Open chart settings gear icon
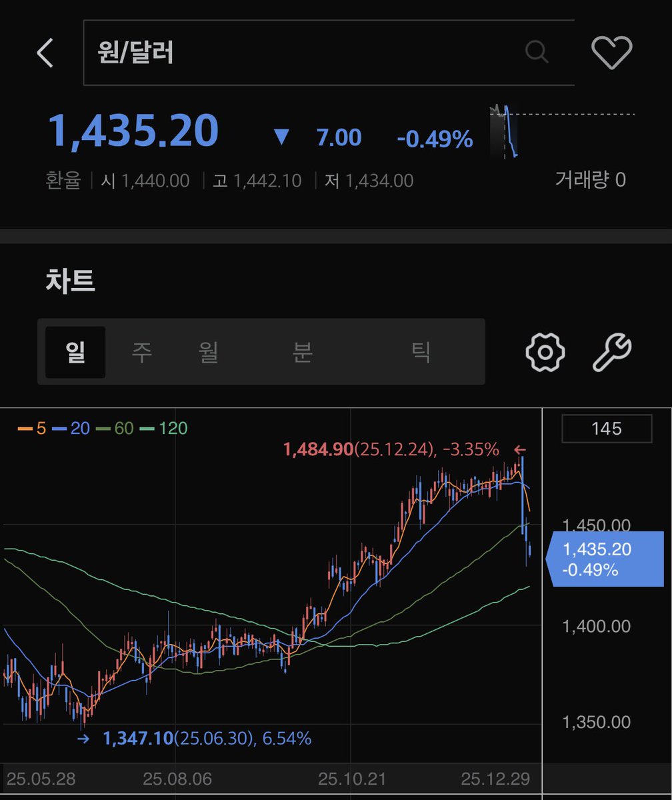The height and width of the screenshot is (800, 672). 545,351
